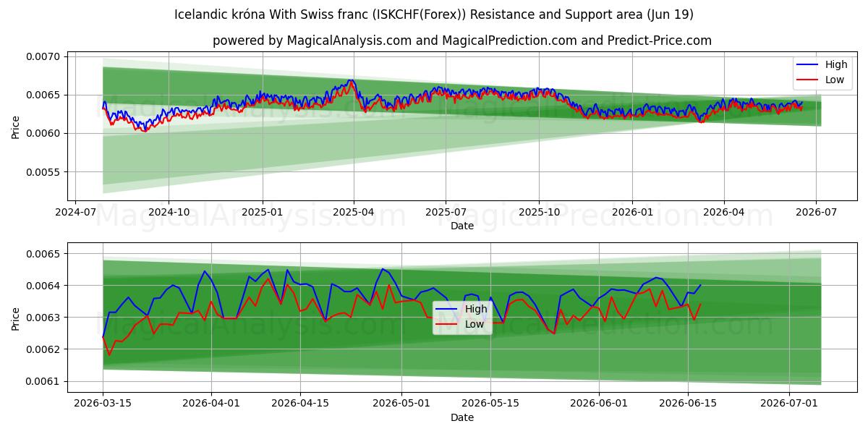Click the 2026-04-01 date tick label
Viewport: 868px width, 434px height.
coord(211,404)
